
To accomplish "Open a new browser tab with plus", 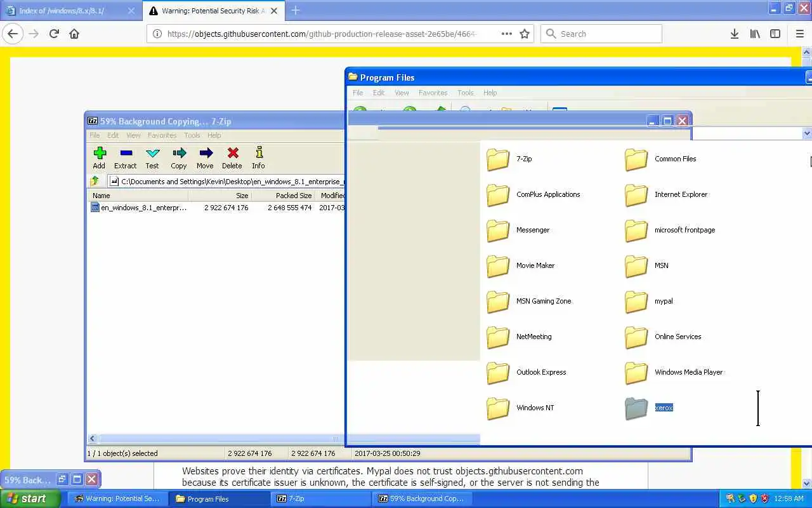I will [x=296, y=11].
